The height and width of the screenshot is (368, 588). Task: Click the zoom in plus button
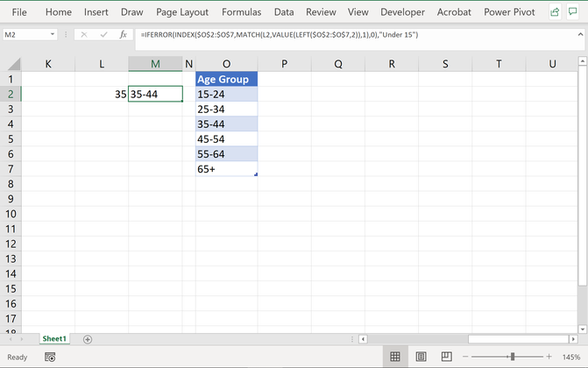pos(549,357)
